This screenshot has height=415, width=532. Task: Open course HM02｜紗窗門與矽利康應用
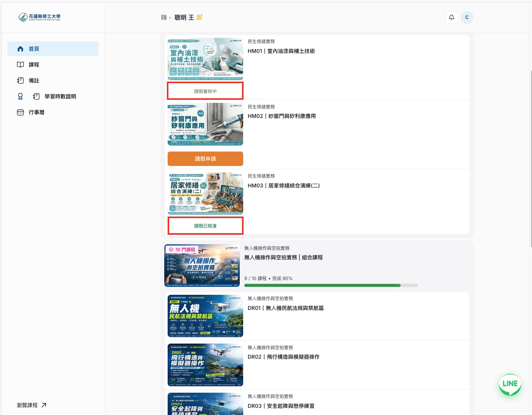[282, 116]
